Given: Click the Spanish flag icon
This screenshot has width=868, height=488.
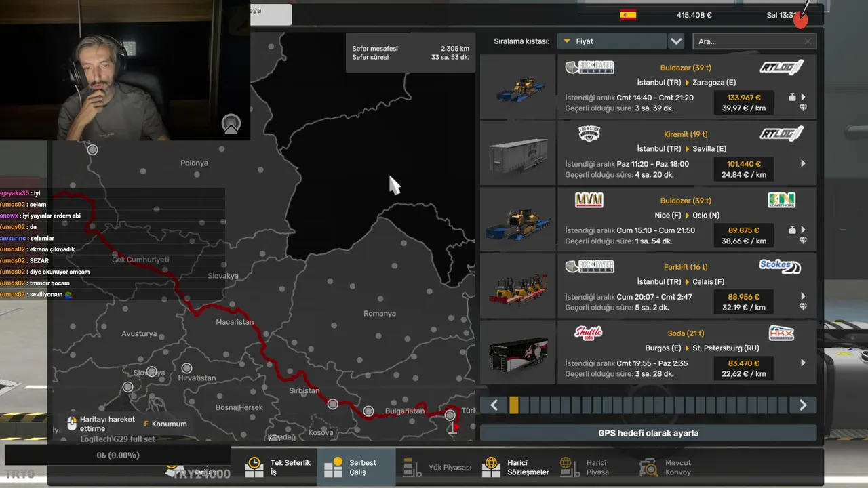Looking at the screenshot, I should coord(628,15).
